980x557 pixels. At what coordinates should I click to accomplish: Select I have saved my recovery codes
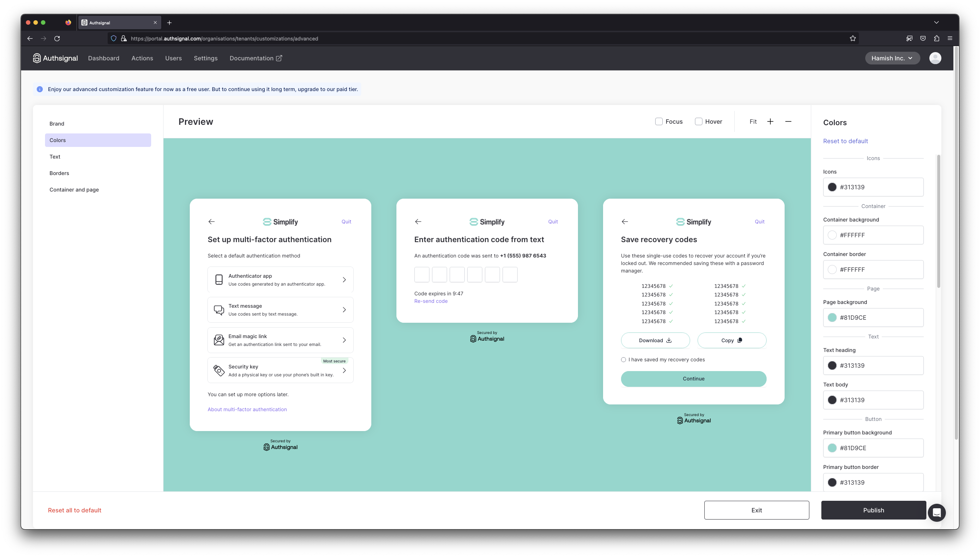point(623,359)
